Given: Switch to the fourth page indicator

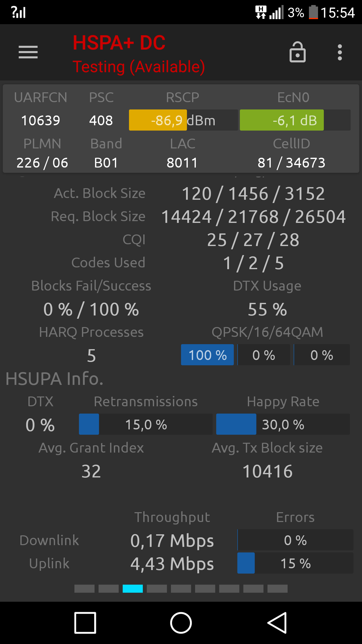Looking at the screenshot, I should 157,589.
